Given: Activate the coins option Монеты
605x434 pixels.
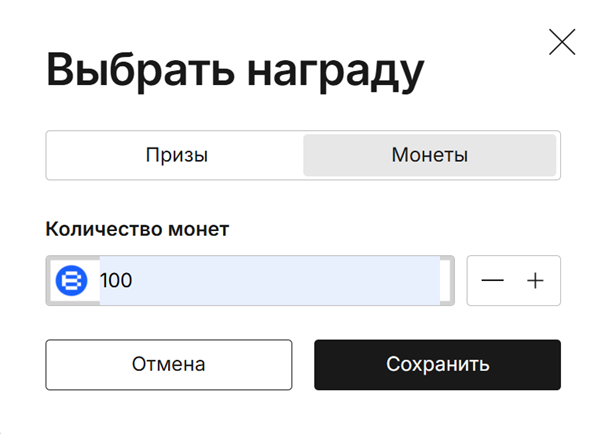Looking at the screenshot, I should point(430,156).
